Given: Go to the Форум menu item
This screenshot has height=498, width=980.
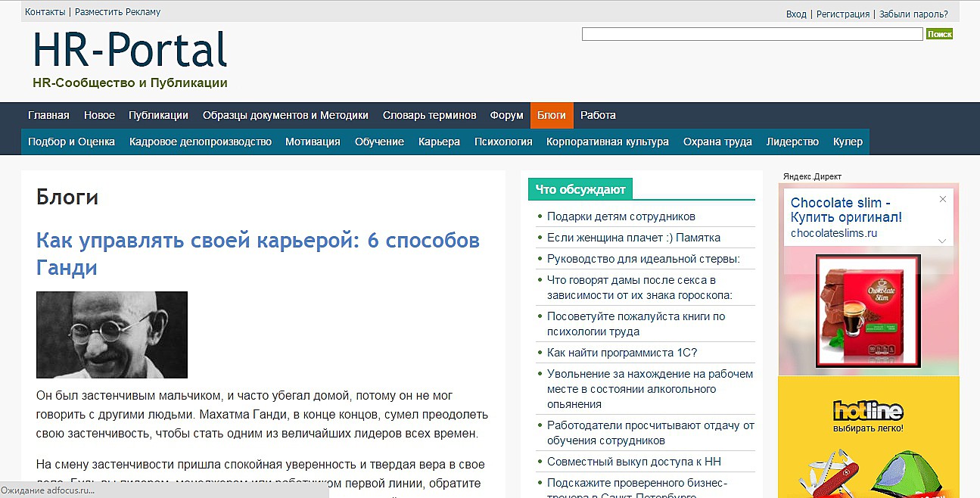Looking at the screenshot, I should tap(506, 115).
